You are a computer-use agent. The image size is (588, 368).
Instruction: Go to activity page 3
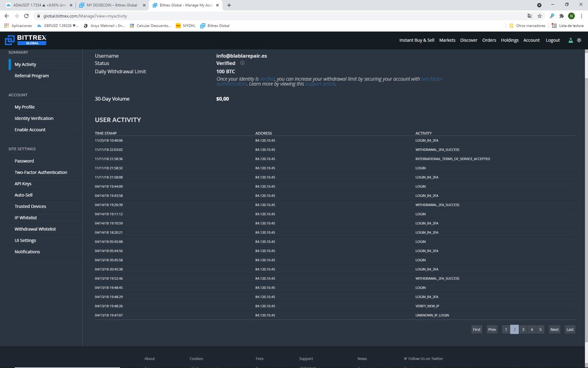pyautogui.click(x=523, y=330)
